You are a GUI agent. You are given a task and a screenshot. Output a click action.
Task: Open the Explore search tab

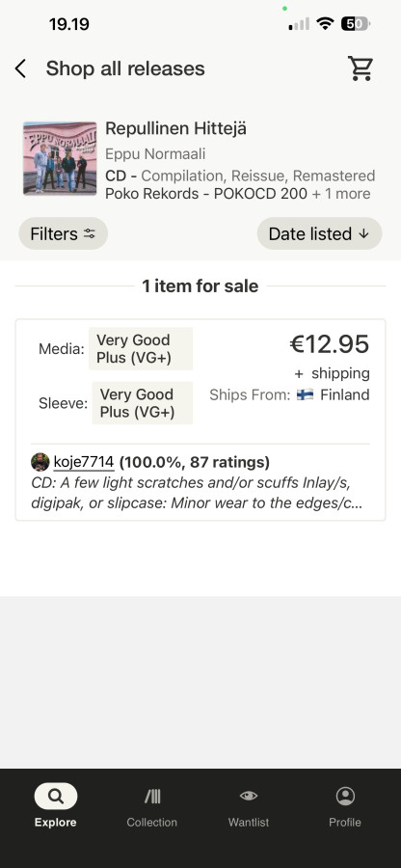[55, 805]
